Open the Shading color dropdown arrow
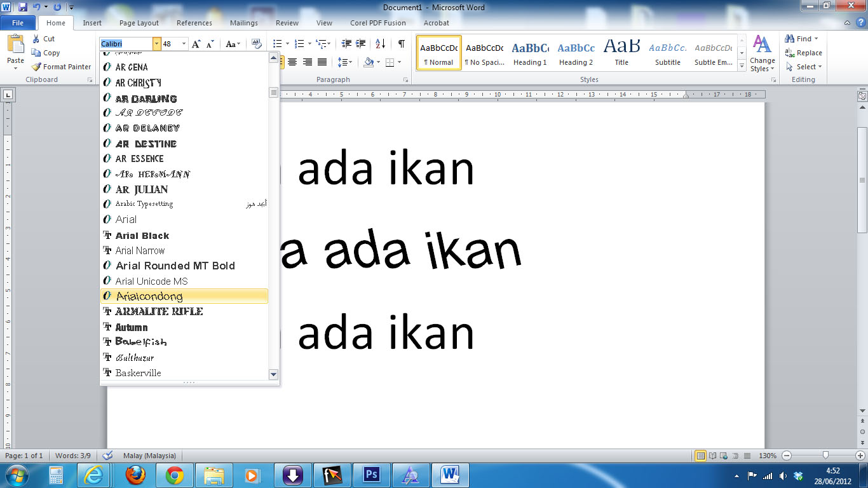Image resolution: width=868 pixels, height=488 pixels. (x=378, y=62)
